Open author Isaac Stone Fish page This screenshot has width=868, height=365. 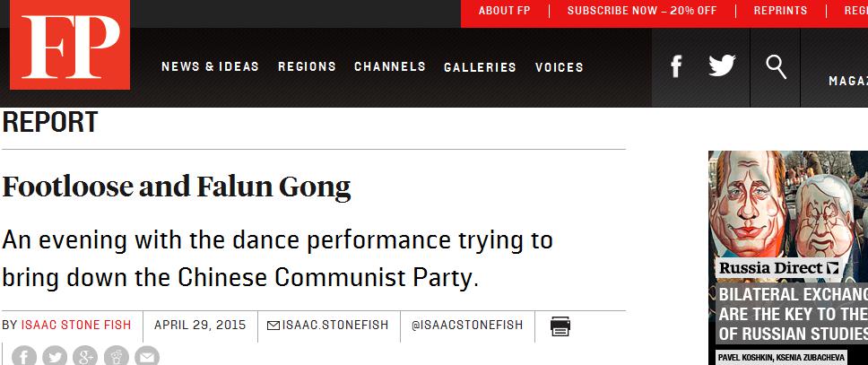pyautogui.click(x=76, y=326)
